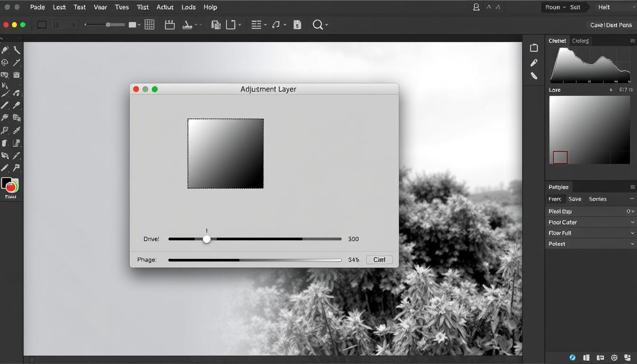Expand the Flow Full row
The height and width of the screenshot is (364, 637).
coord(591,233)
